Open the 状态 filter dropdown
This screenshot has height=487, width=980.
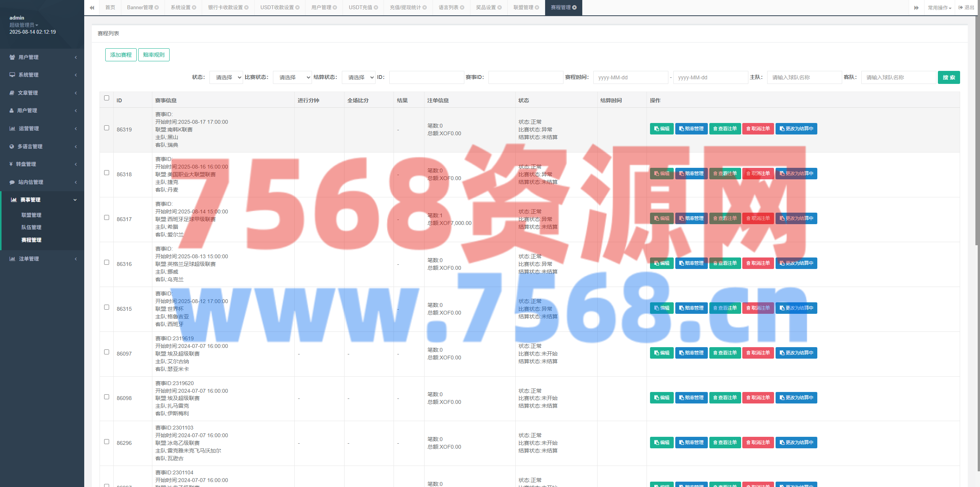click(226, 77)
